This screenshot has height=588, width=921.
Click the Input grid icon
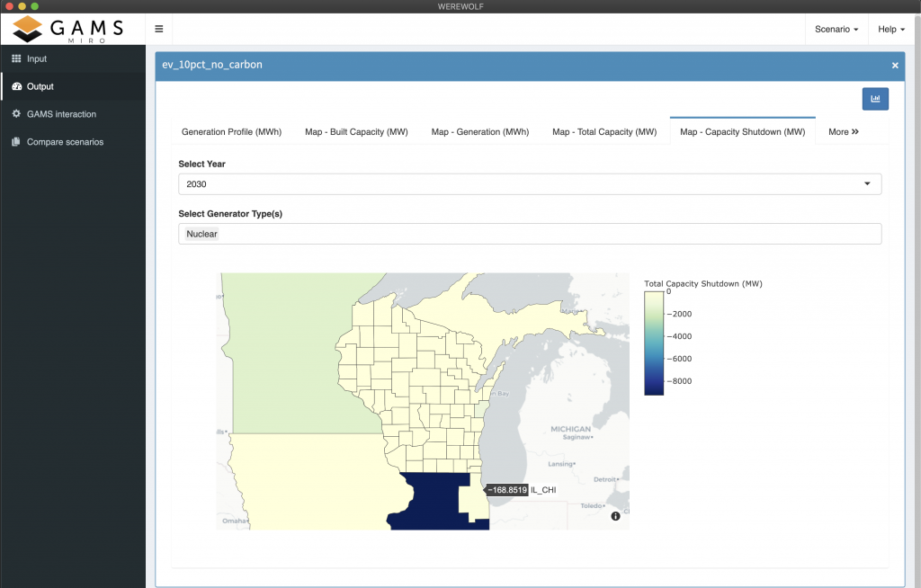point(16,58)
